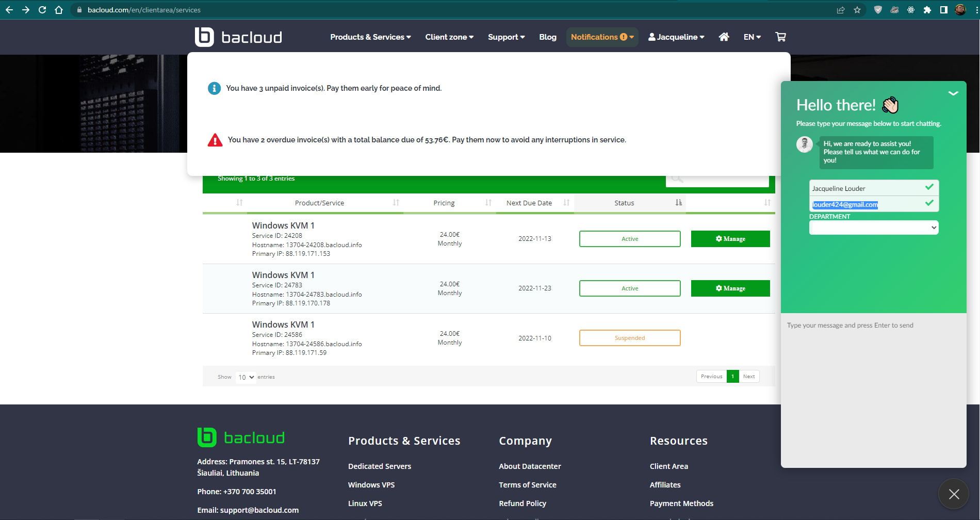Click the unpaid invoices notification message
Image resolution: width=980 pixels, height=520 pixels.
pyautogui.click(x=334, y=88)
